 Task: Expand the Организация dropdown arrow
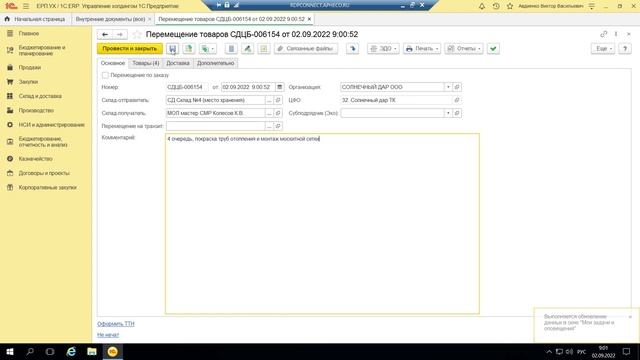448,87
